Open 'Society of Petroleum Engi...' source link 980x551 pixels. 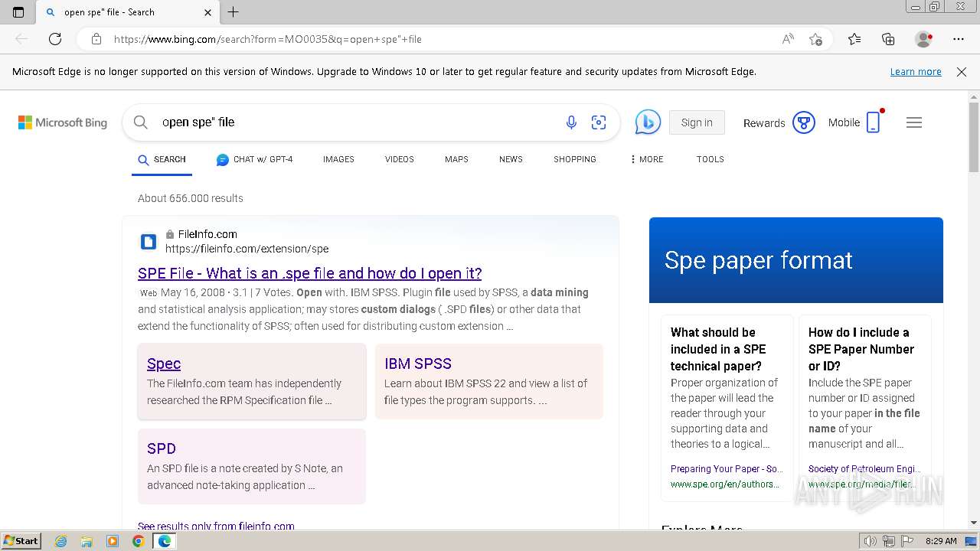(864, 469)
